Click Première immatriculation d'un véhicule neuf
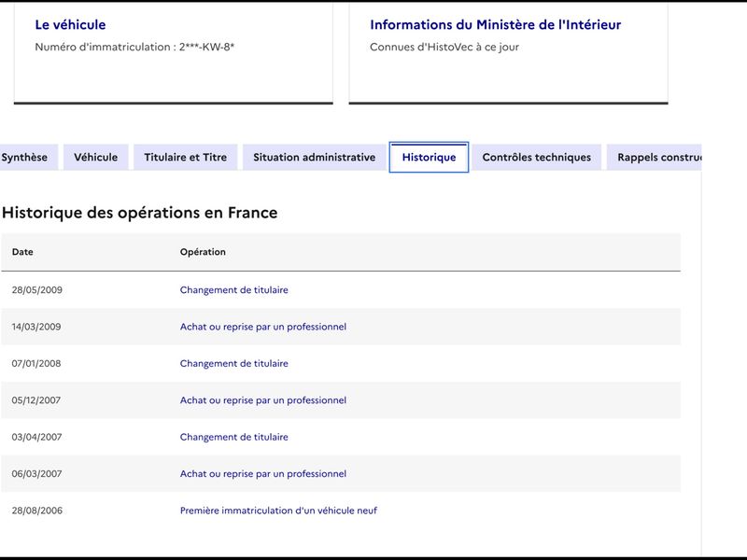Image resolution: width=747 pixels, height=560 pixels. point(278,511)
